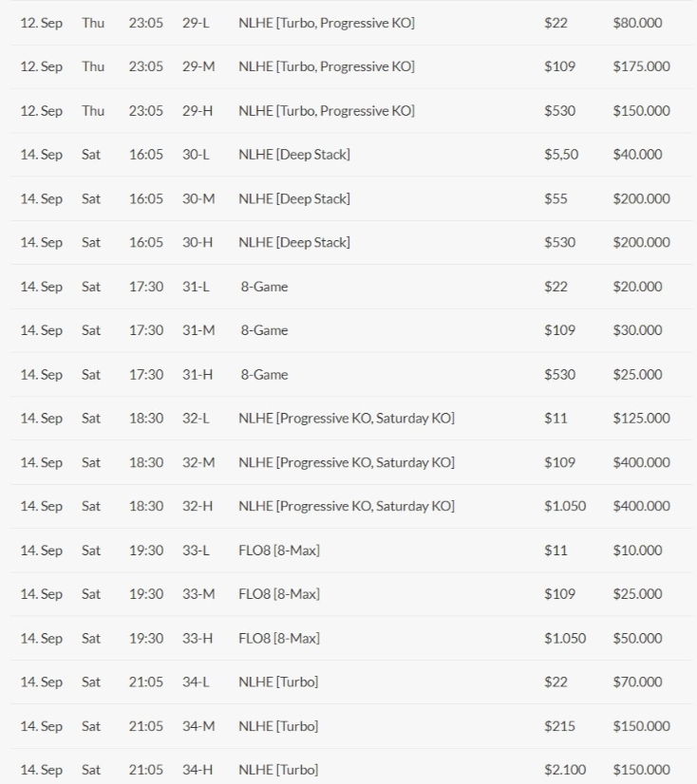Click the $2.100 buy-in amount

564,770
